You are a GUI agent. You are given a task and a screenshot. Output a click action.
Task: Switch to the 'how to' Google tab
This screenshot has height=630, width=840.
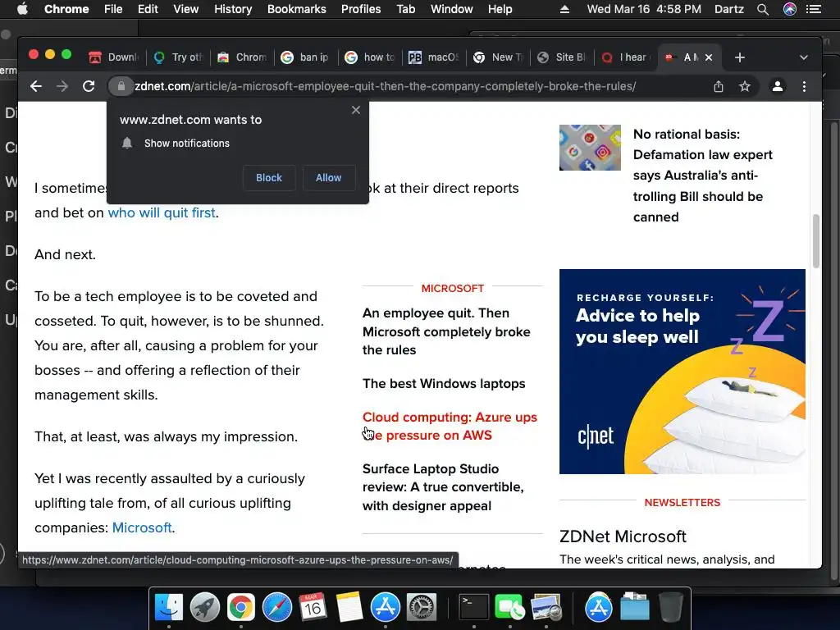(370, 57)
